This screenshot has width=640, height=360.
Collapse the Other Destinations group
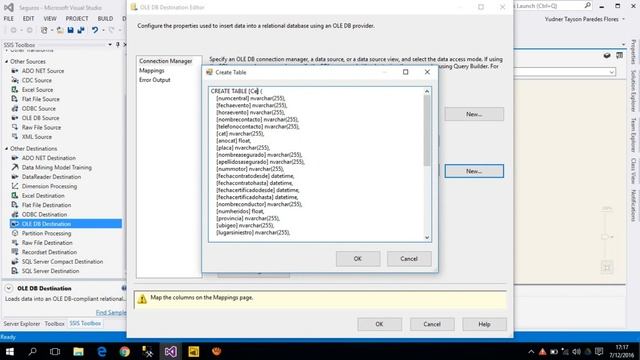(x=7, y=149)
